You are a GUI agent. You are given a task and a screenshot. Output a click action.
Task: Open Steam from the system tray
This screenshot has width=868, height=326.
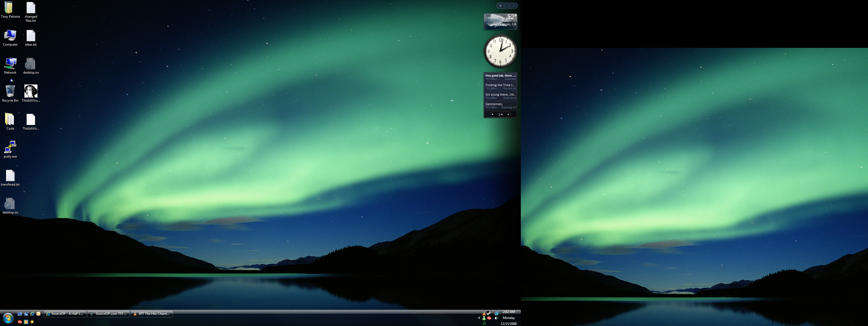[489, 314]
